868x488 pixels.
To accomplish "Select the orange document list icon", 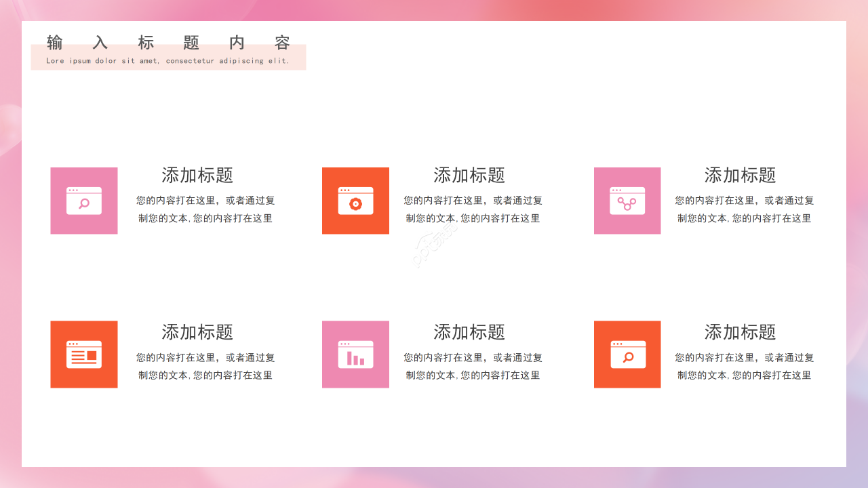I will pos(84,354).
